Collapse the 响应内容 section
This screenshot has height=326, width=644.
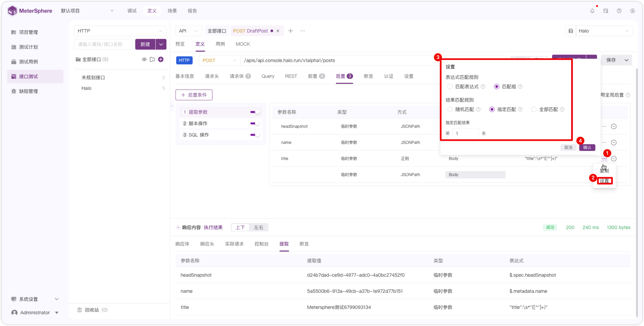(178, 227)
